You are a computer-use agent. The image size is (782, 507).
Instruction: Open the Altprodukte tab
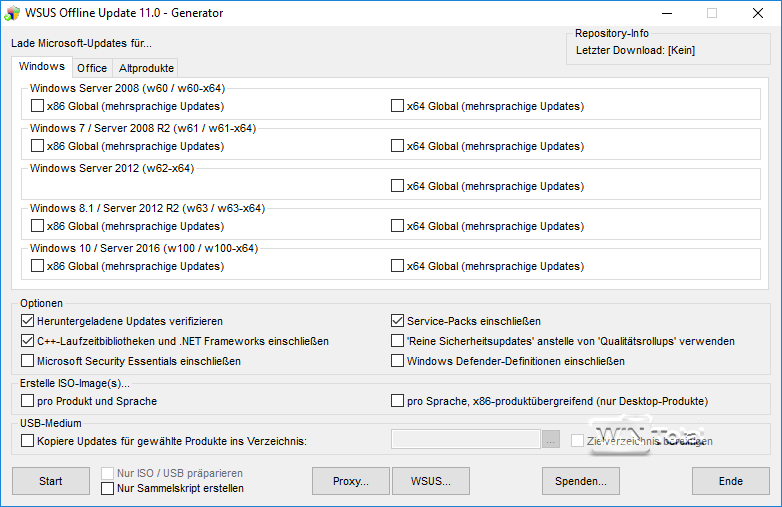[x=146, y=68]
